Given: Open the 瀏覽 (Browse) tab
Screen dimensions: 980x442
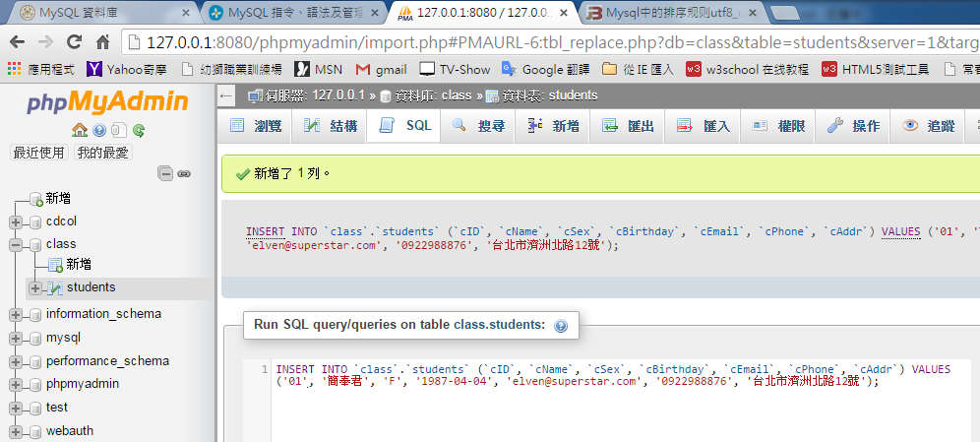Looking at the screenshot, I should point(255,126).
